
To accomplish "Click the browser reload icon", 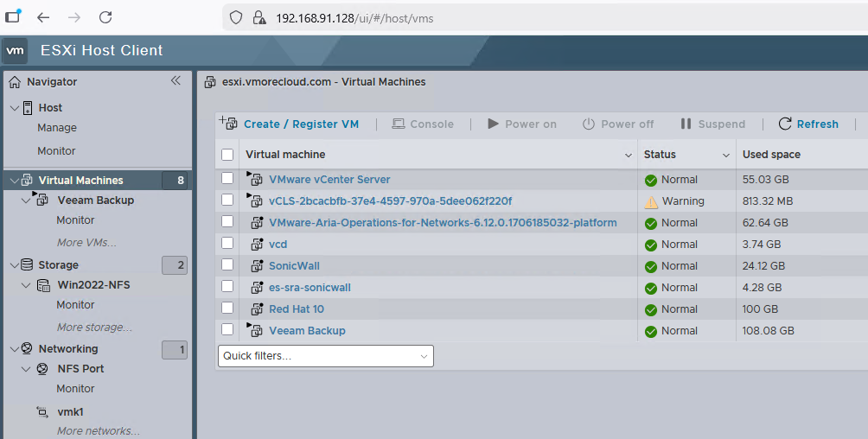I will click(105, 17).
